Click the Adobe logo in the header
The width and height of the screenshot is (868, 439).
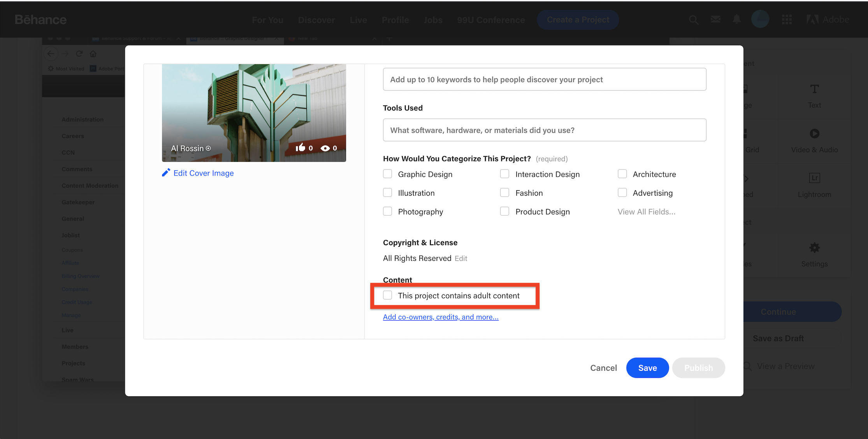pyautogui.click(x=828, y=19)
